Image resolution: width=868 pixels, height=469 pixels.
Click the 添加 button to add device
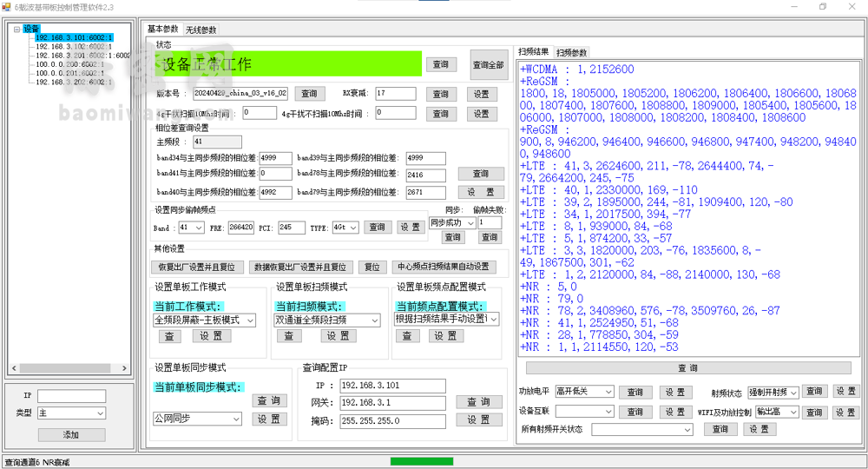pos(70,434)
